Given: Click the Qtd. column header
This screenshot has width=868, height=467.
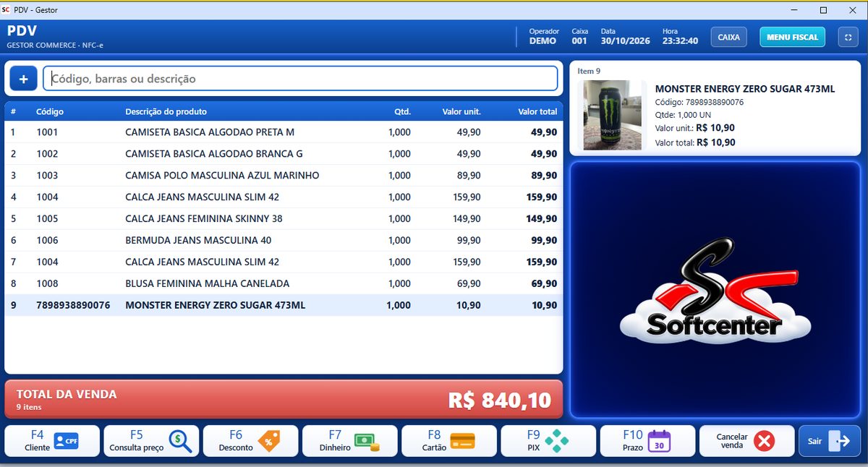Looking at the screenshot, I should click(402, 112).
